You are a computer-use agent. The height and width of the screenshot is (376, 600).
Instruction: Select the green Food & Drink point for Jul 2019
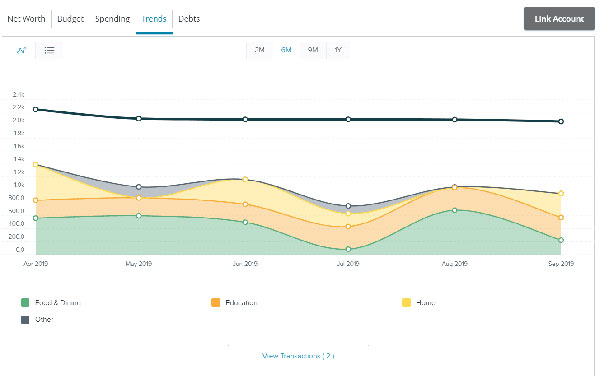(348, 249)
